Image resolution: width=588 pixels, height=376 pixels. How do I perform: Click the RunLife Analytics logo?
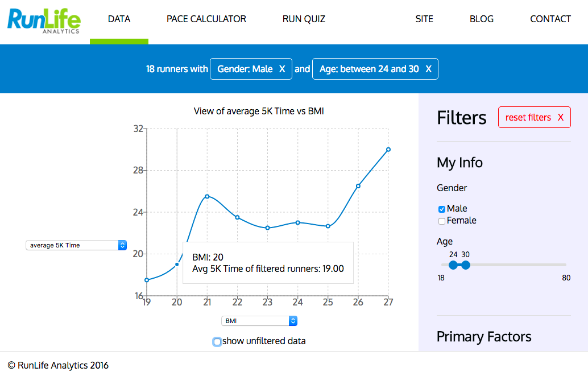tap(44, 21)
